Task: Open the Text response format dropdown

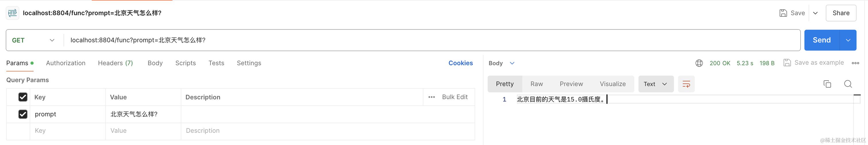Action: 655,84
